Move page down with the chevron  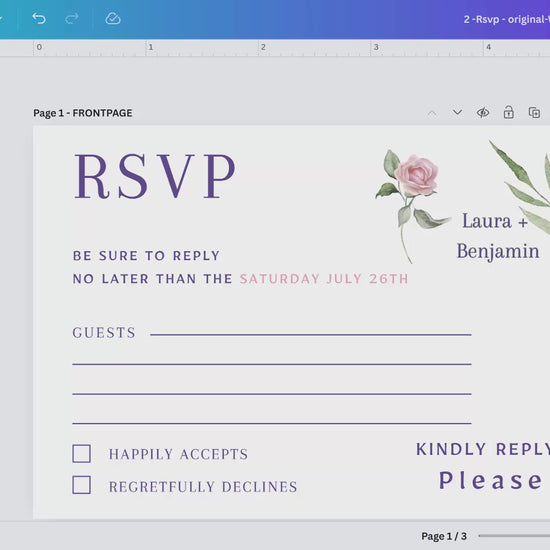[457, 113]
